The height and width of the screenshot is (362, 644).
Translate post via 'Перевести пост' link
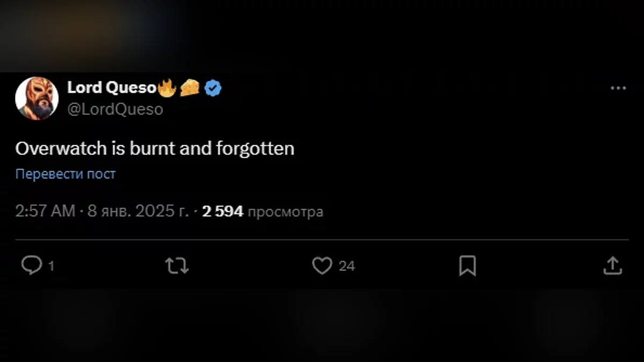coord(65,174)
